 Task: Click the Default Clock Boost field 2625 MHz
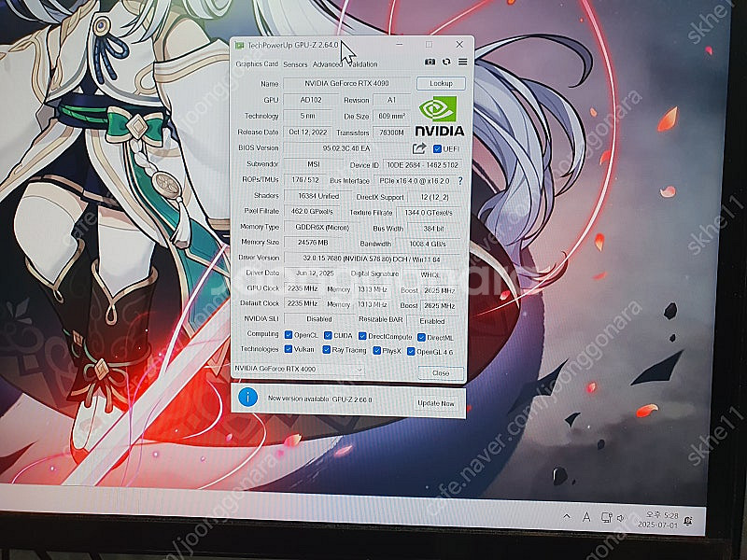(439, 306)
